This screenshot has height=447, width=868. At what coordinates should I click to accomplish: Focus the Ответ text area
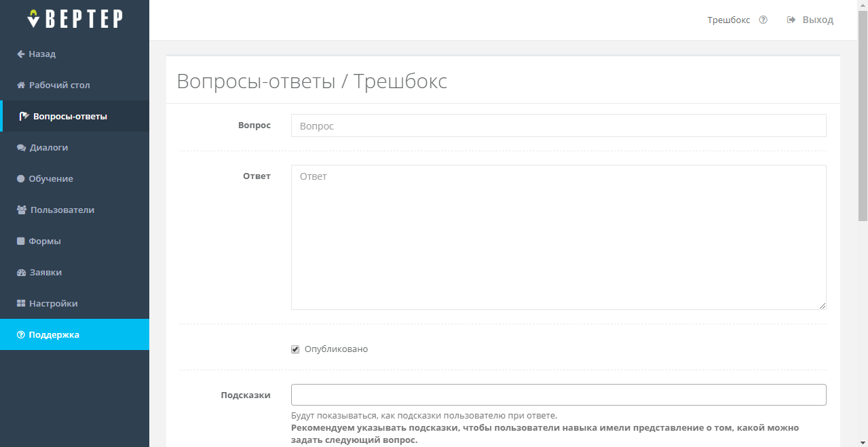tap(559, 237)
